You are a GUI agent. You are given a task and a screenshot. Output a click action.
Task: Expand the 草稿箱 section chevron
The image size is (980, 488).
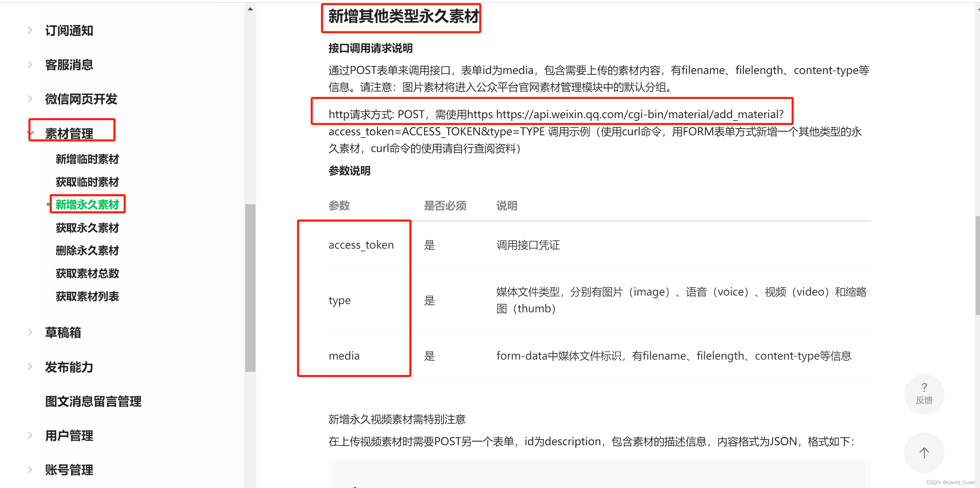coord(30,333)
